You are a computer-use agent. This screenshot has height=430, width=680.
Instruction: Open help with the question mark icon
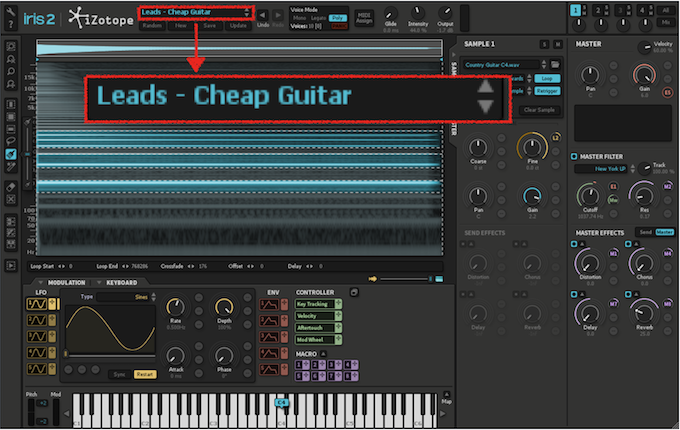[x=10, y=25]
